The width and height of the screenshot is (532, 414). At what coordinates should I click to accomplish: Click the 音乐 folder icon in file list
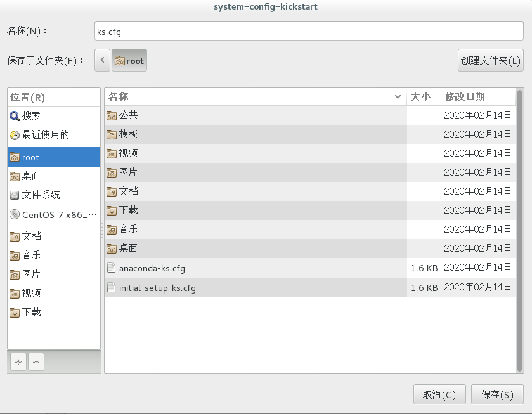(x=112, y=230)
